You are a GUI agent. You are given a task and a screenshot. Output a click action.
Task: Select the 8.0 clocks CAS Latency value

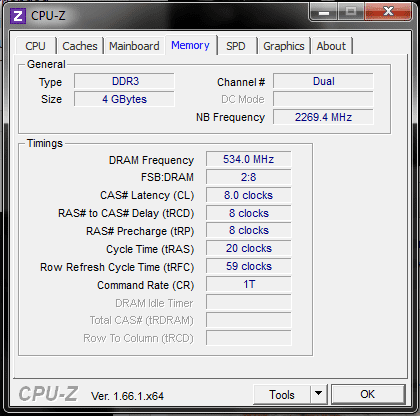249,195
